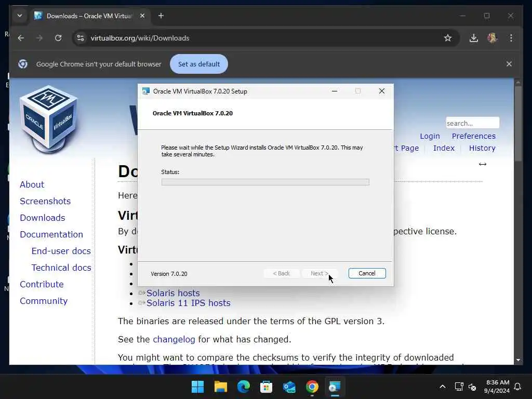The width and height of the screenshot is (532, 399).
Task: Add a new Chrome tab
Action: (x=161, y=16)
